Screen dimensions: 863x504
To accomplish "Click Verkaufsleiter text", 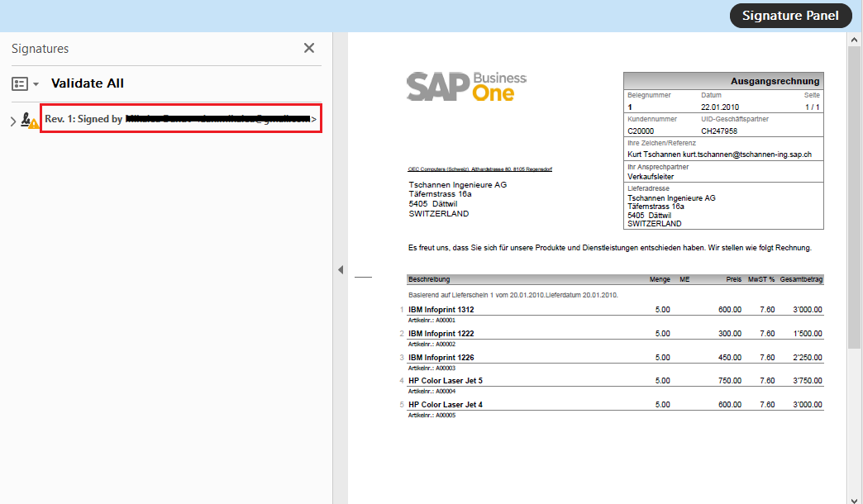I will click(x=651, y=177).
